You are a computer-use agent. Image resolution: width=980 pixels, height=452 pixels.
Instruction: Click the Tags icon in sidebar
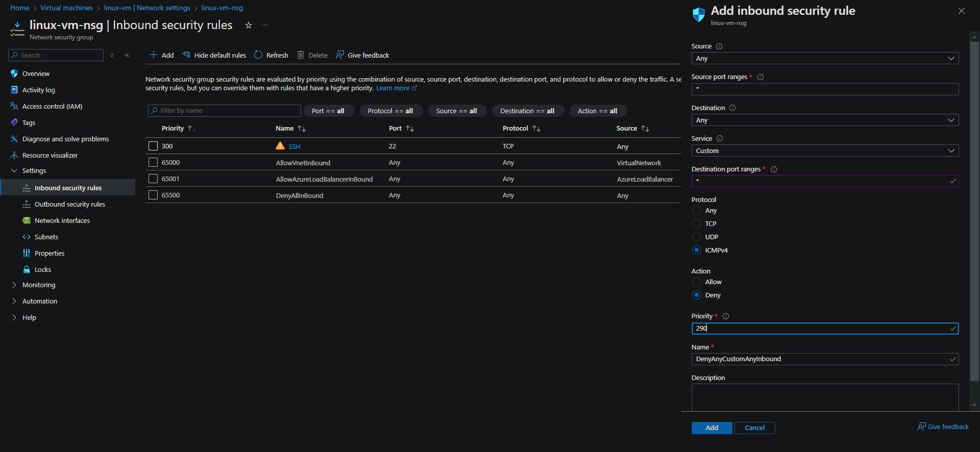(14, 122)
